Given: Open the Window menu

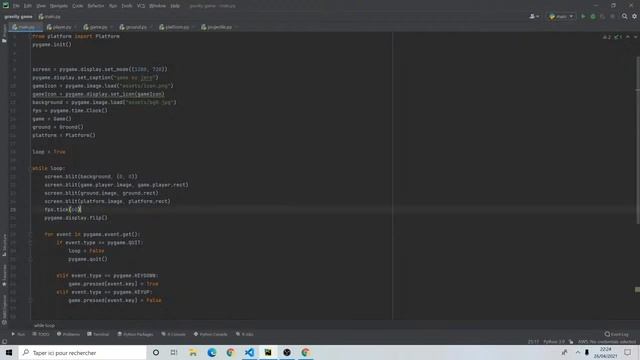Looking at the screenshot, I should point(157,6).
